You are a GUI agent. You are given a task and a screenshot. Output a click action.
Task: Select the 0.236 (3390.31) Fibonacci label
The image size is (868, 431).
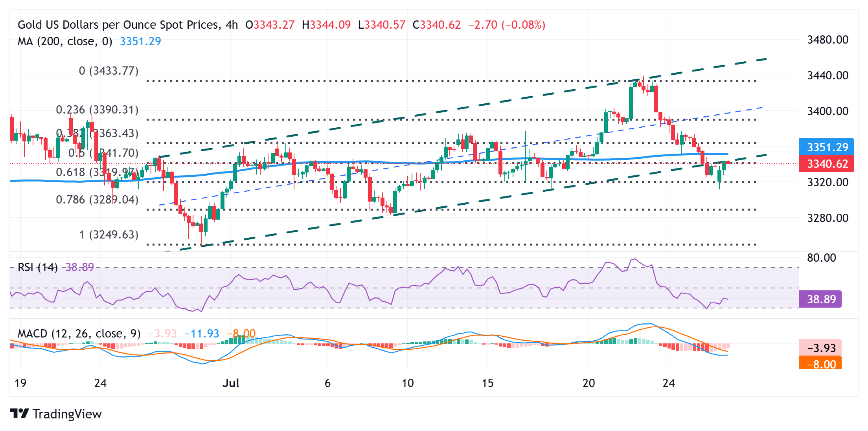[x=97, y=110]
